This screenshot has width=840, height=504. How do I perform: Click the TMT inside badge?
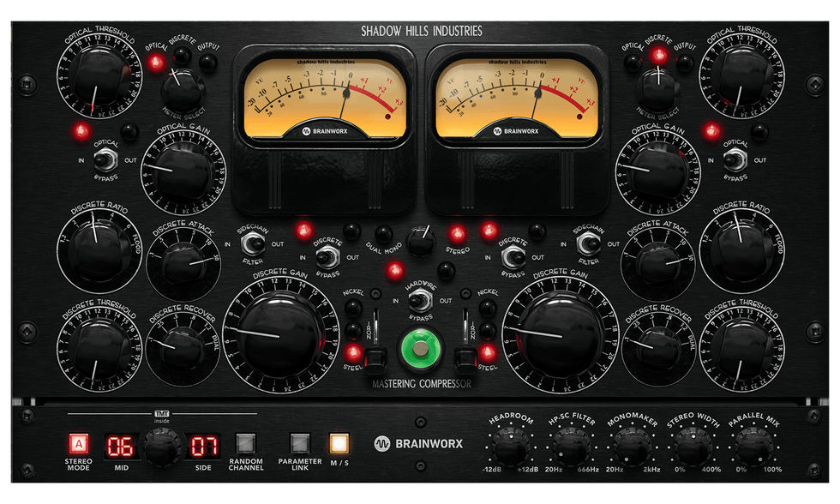pos(162,417)
